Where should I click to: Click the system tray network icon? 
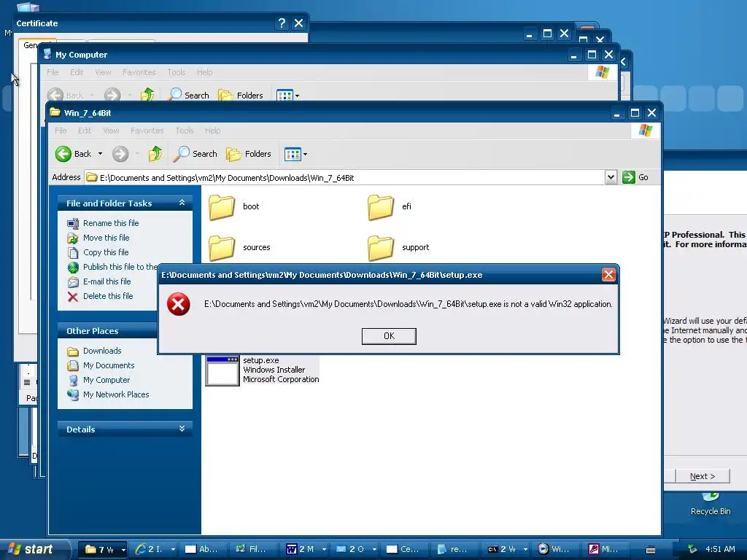(x=692, y=549)
